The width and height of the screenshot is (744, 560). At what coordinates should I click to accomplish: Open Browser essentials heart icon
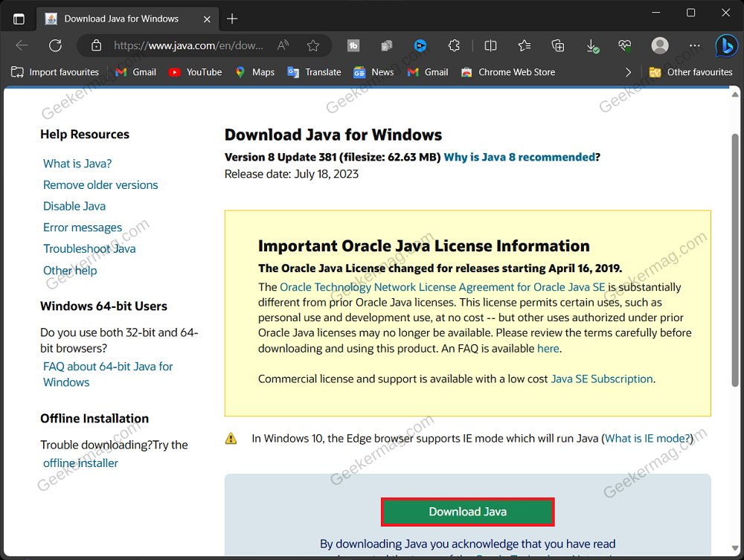coord(625,45)
